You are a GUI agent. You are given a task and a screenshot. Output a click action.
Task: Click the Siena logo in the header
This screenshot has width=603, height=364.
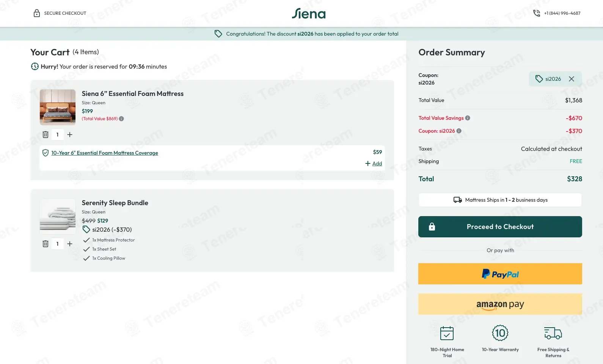click(309, 14)
